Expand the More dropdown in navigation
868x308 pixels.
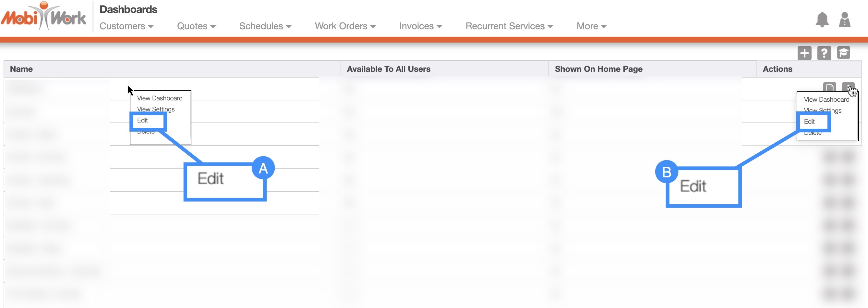click(591, 26)
